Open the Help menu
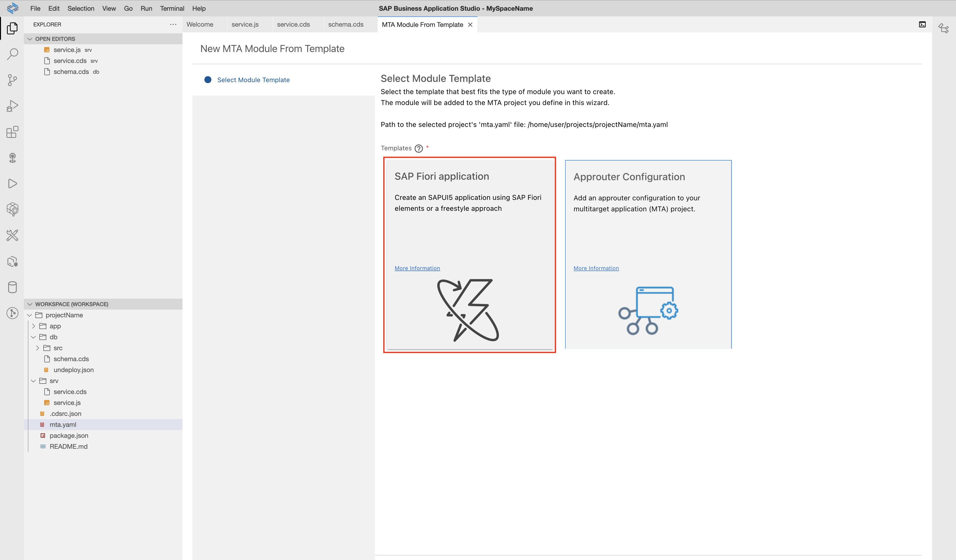This screenshot has height=560, width=956. click(x=199, y=8)
